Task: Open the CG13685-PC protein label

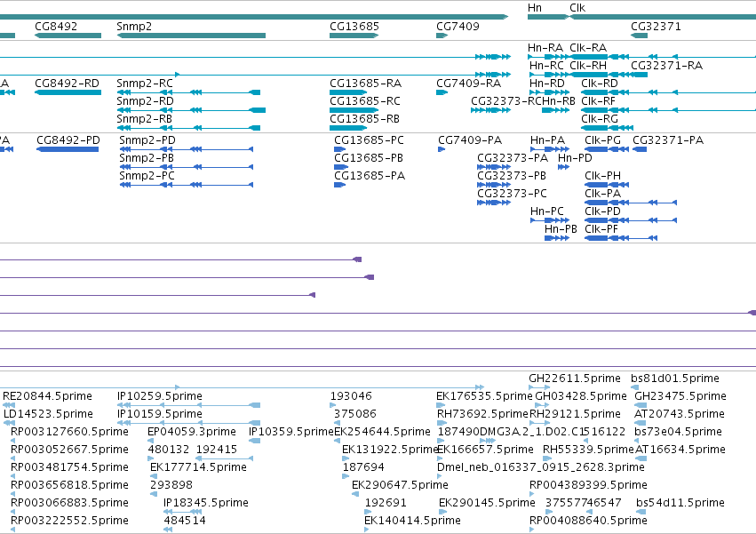Action: tap(369, 140)
